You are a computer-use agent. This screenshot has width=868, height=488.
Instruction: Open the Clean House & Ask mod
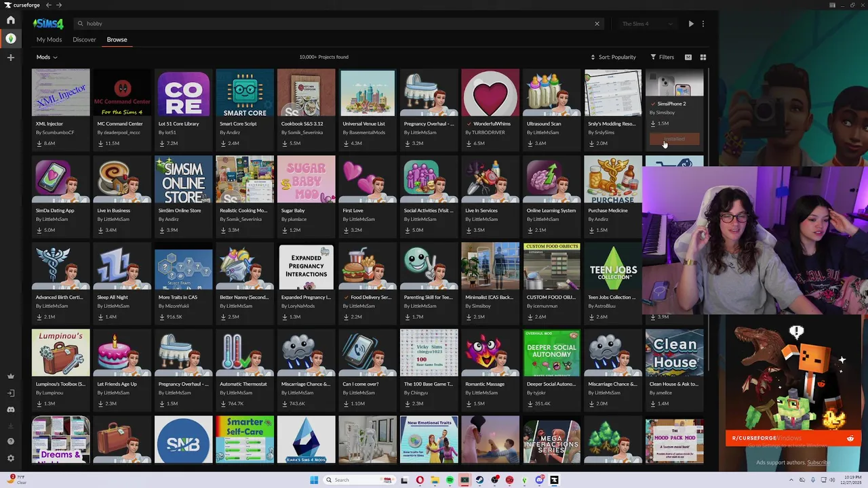pos(674,369)
